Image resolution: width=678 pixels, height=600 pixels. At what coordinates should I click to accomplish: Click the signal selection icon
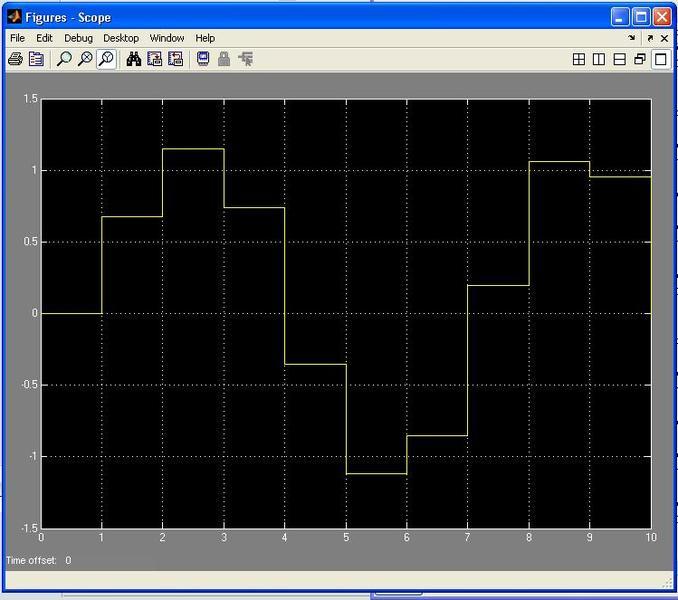[245, 59]
